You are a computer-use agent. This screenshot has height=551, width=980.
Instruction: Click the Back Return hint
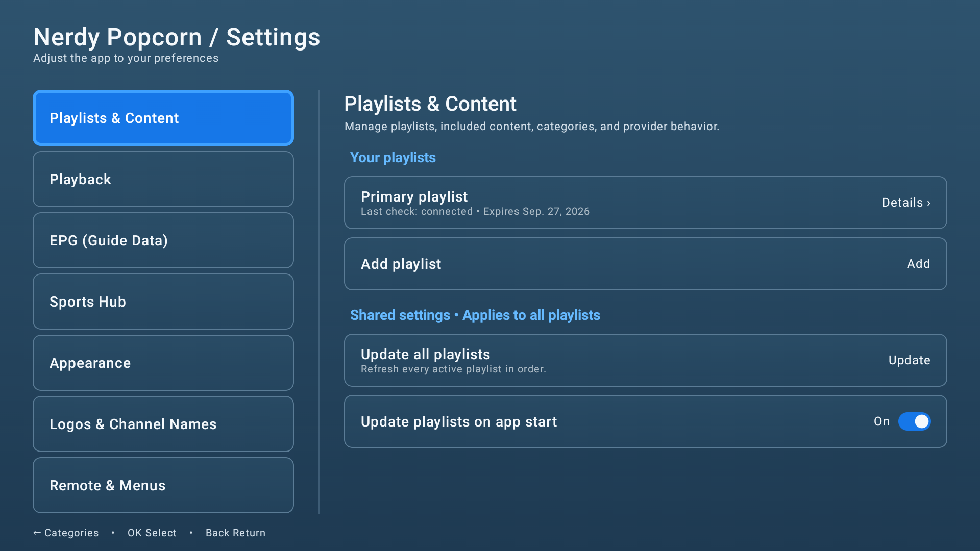coord(235,533)
